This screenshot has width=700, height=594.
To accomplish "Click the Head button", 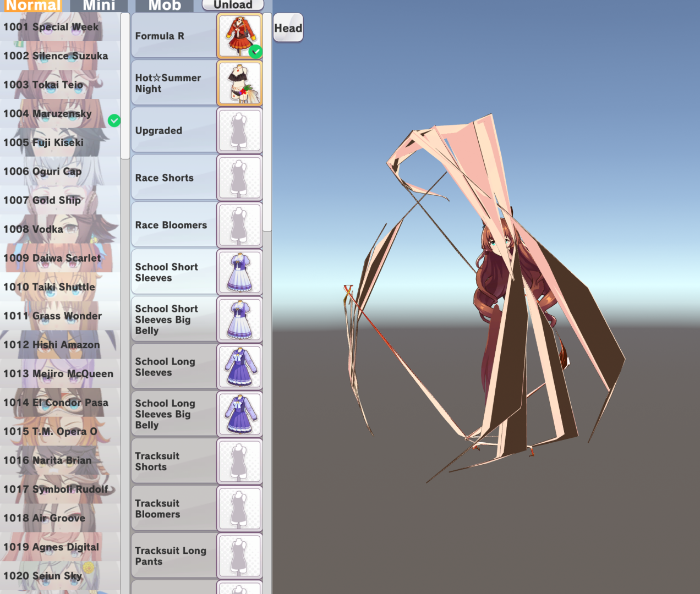I will pos(288,28).
